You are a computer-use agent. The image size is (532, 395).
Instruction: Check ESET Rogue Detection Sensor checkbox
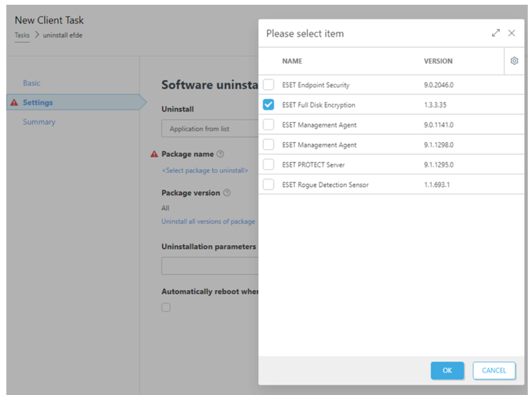tap(268, 184)
